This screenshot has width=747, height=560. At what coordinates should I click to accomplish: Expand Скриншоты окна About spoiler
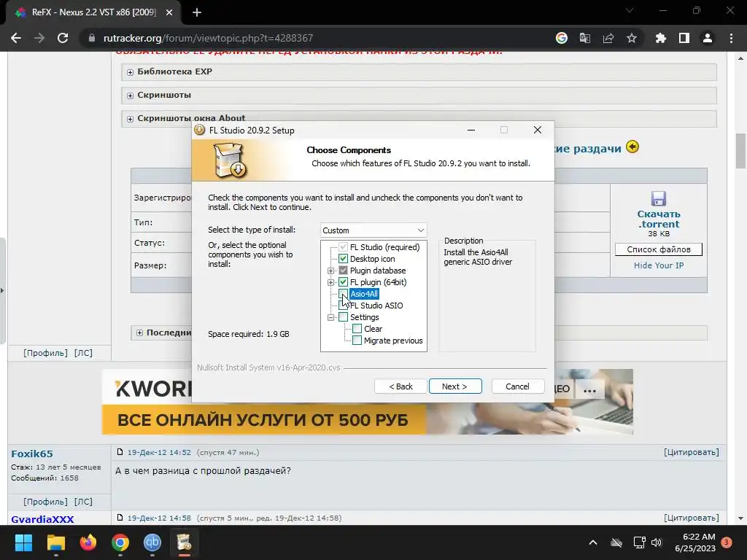click(x=130, y=119)
